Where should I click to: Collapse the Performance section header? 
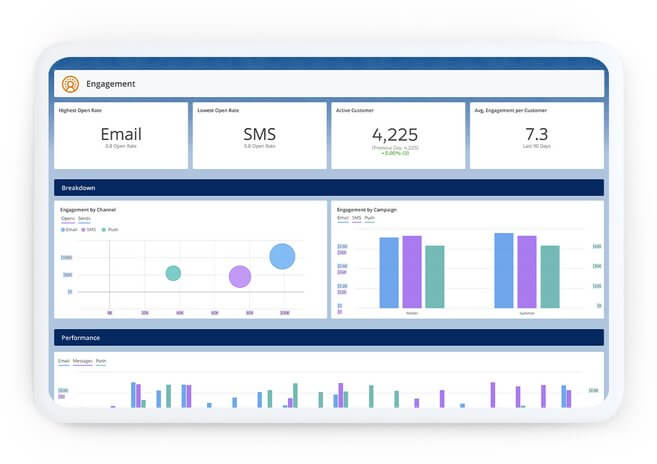(x=329, y=338)
